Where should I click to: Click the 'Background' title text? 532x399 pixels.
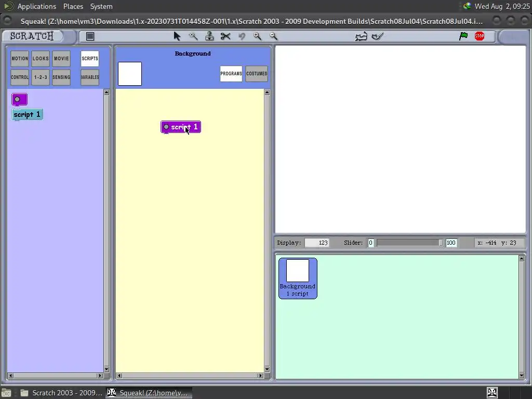[x=193, y=54]
